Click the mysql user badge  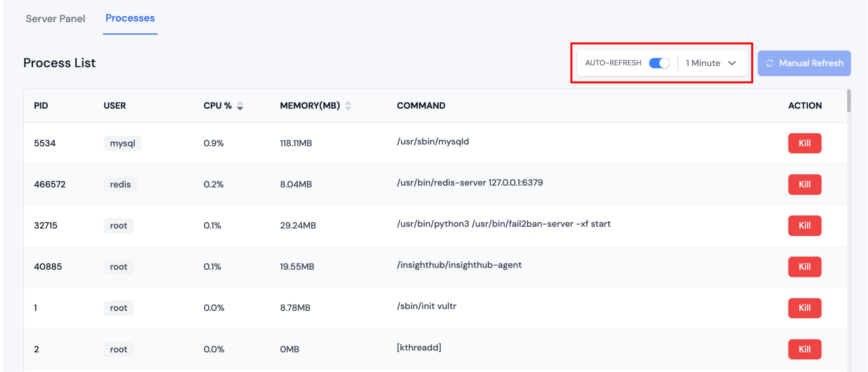[x=122, y=143]
